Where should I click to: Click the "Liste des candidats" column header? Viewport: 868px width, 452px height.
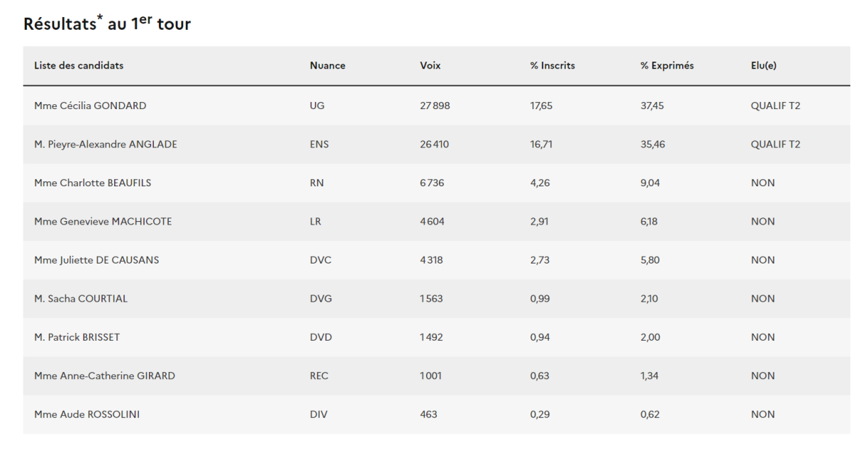pos(79,66)
